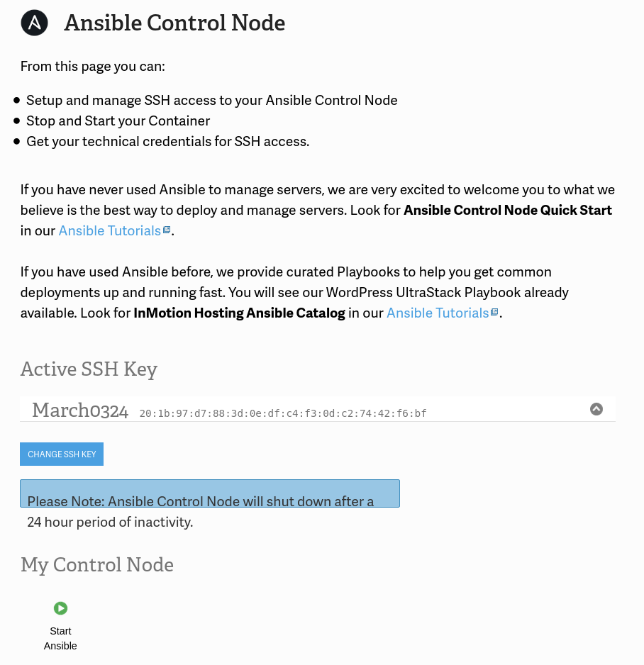Click the Ansible Control Node page heading
This screenshot has height=665, width=644.
(174, 23)
